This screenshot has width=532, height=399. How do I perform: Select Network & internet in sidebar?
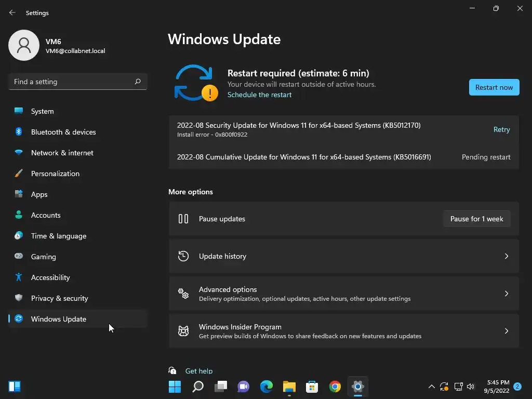click(78, 153)
